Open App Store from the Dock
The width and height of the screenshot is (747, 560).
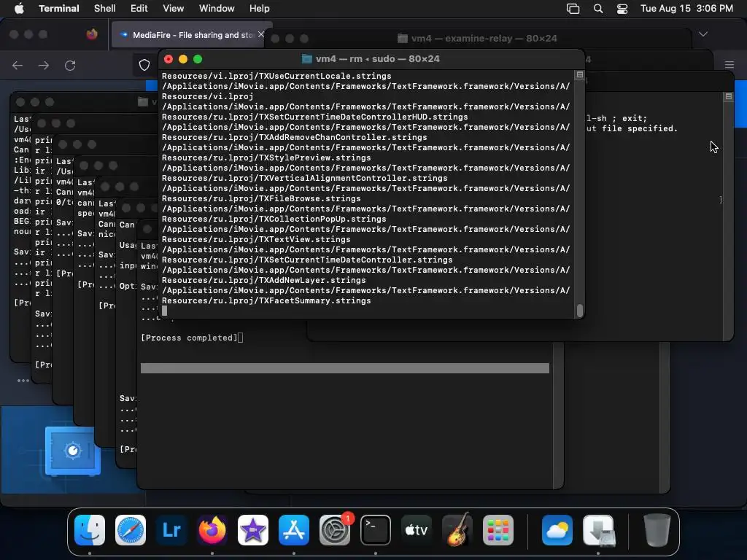tap(294, 530)
